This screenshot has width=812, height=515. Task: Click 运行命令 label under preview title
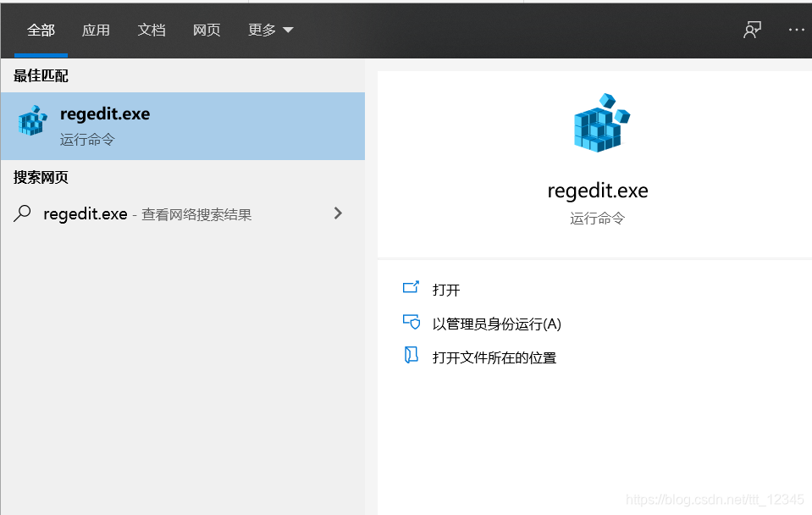597,219
